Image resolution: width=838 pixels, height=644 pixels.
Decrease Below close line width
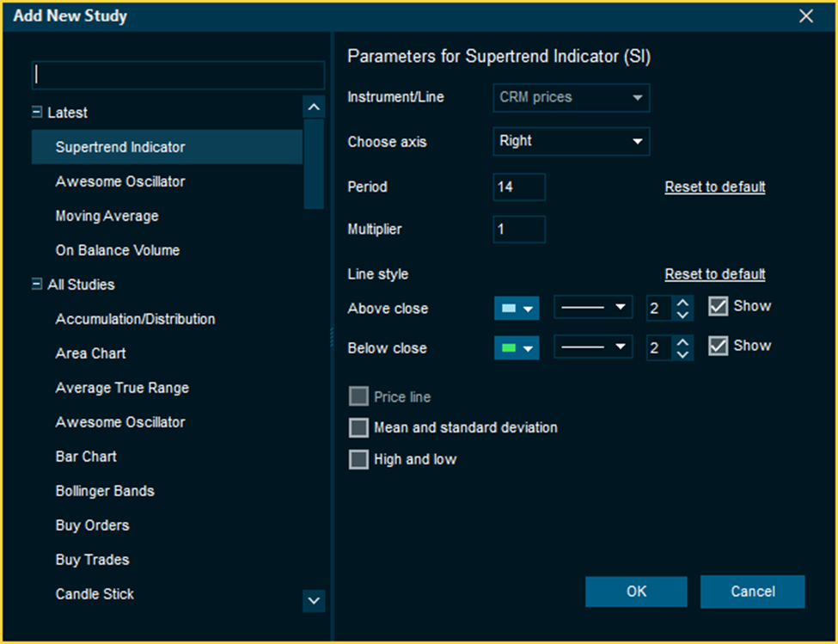682,355
